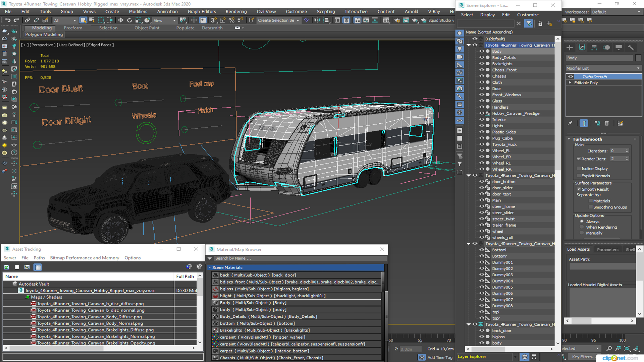Toggle Display Cameras filter in Scene Explorer
Screen dimensions: 644x362
pos(460,57)
